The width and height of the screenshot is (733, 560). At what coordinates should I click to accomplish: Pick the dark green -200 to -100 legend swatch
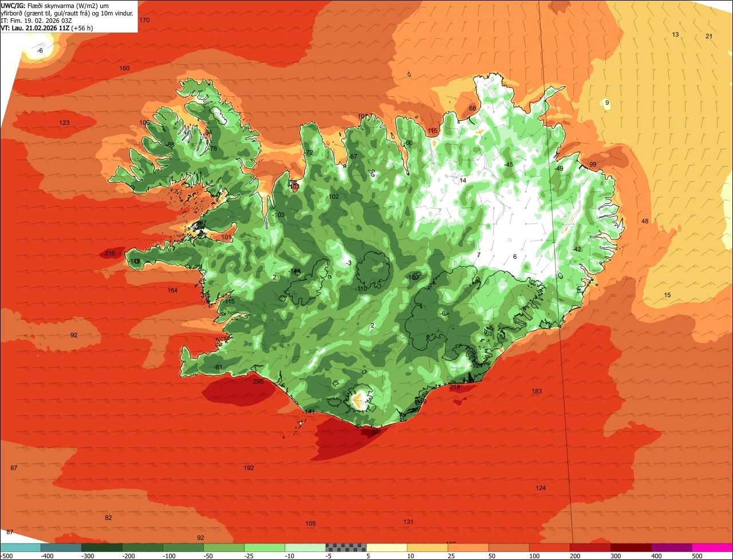tap(143, 547)
